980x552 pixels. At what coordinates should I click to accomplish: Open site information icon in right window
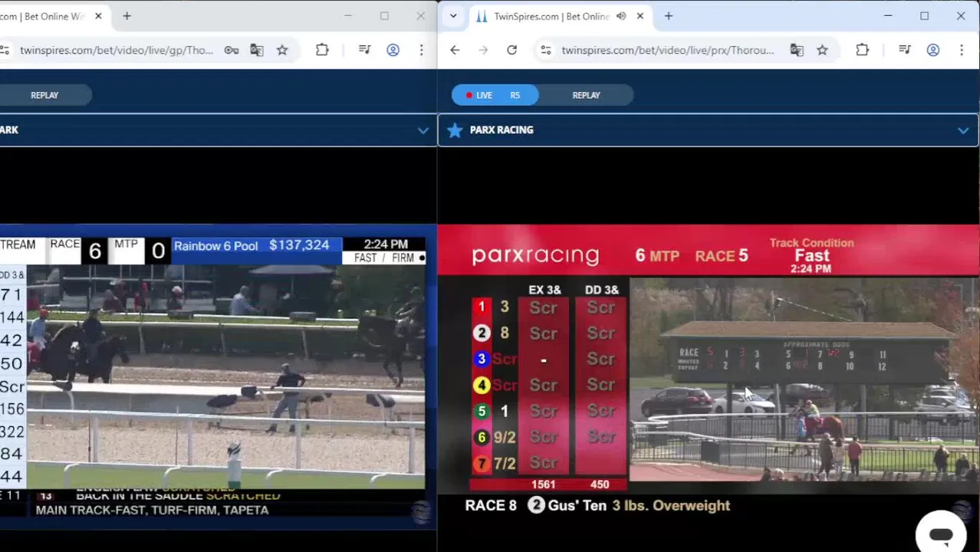tap(545, 50)
